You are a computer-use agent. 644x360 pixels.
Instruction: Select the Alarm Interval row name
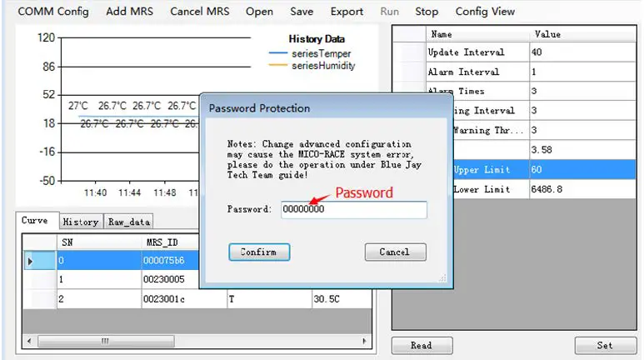click(x=477, y=72)
